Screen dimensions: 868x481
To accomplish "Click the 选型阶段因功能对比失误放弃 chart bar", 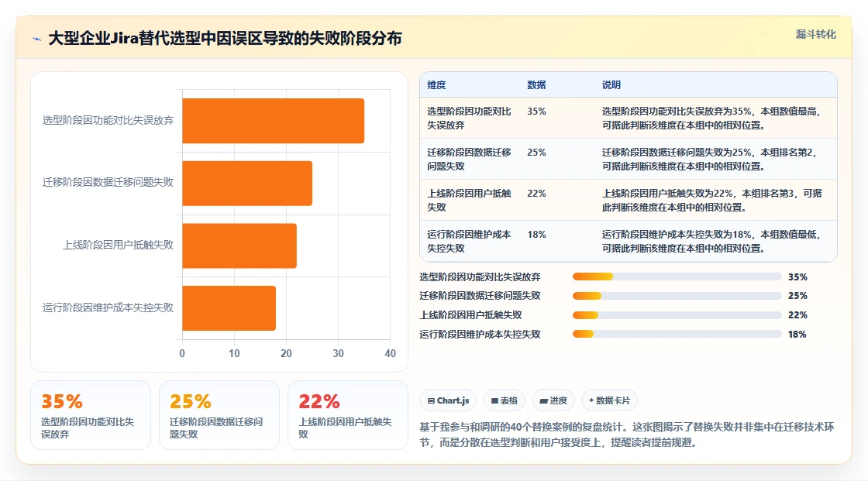I will (273, 121).
